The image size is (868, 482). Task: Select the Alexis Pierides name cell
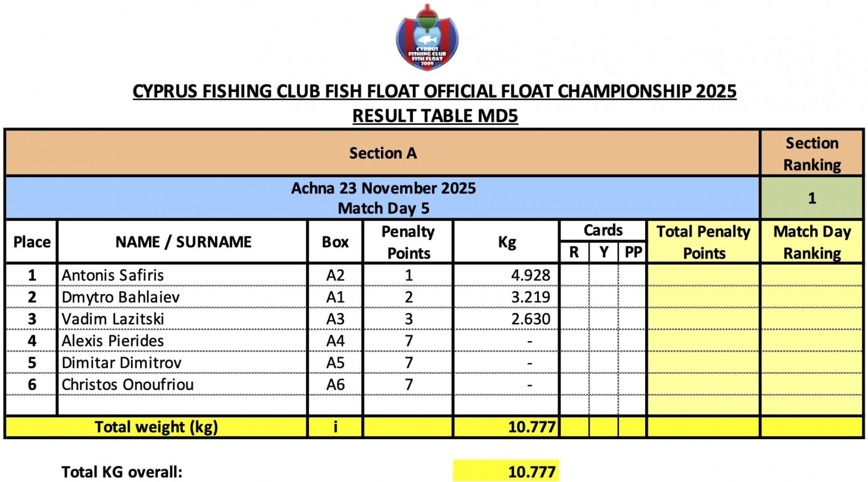pos(113,341)
